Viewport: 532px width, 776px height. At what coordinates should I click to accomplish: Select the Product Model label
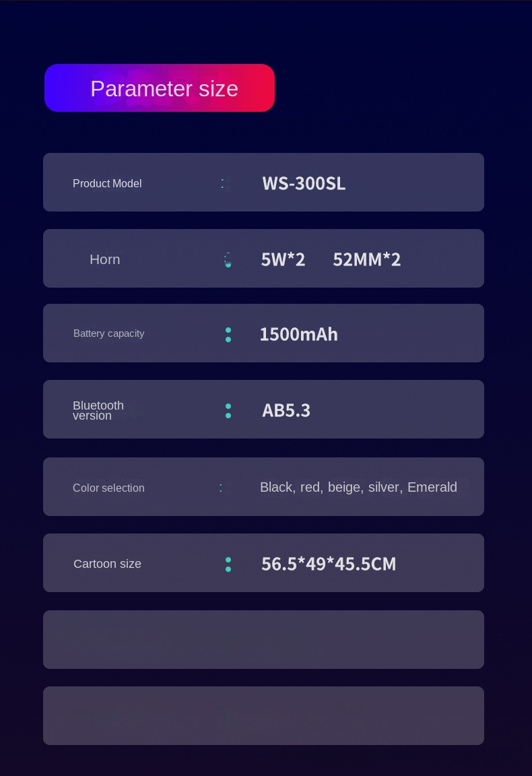pos(107,183)
